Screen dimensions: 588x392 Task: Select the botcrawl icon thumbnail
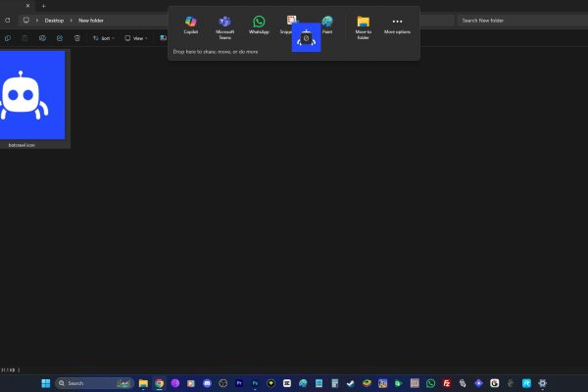[32, 95]
